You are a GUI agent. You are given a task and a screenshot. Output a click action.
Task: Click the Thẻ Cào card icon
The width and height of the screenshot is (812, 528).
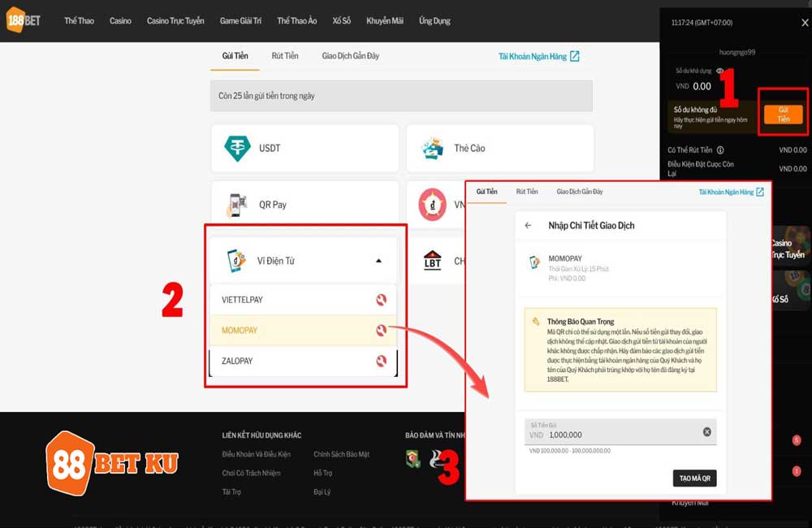point(433,148)
